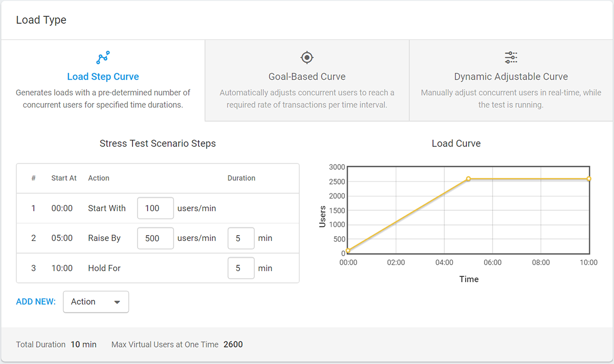Image resolution: width=614 pixels, height=364 pixels.
Task: Click the load curve peak point at 05:00
Action: pyautogui.click(x=468, y=179)
